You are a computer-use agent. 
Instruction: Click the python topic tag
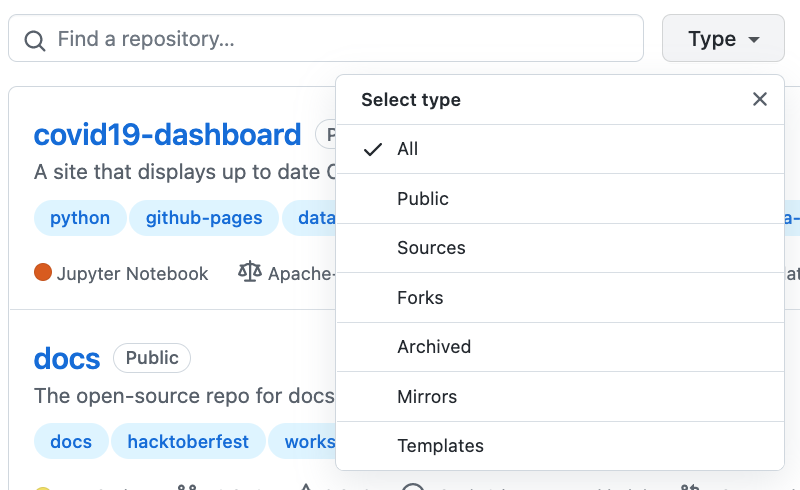(80, 218)
